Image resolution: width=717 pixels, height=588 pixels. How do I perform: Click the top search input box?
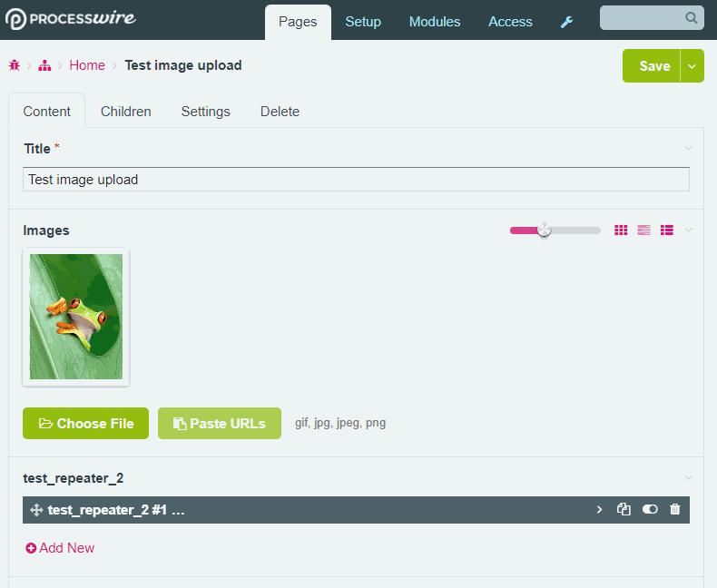click(x=652, y=18)
